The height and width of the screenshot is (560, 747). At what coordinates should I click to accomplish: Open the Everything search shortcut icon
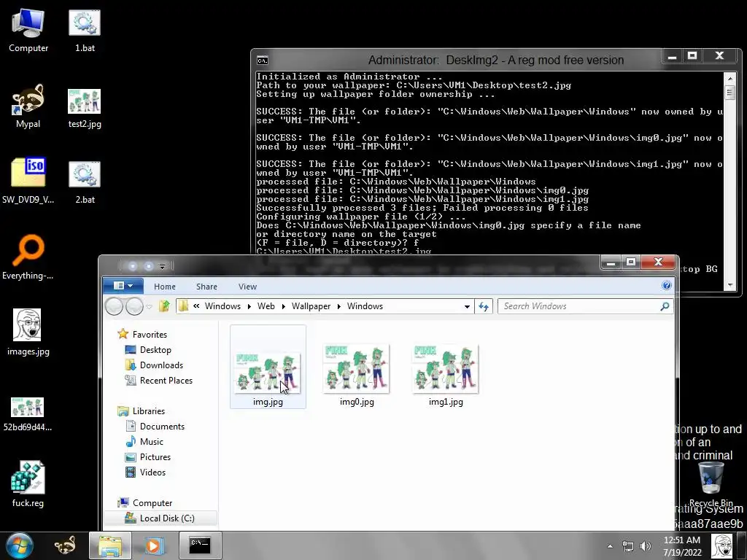click(x=28, y=257)
